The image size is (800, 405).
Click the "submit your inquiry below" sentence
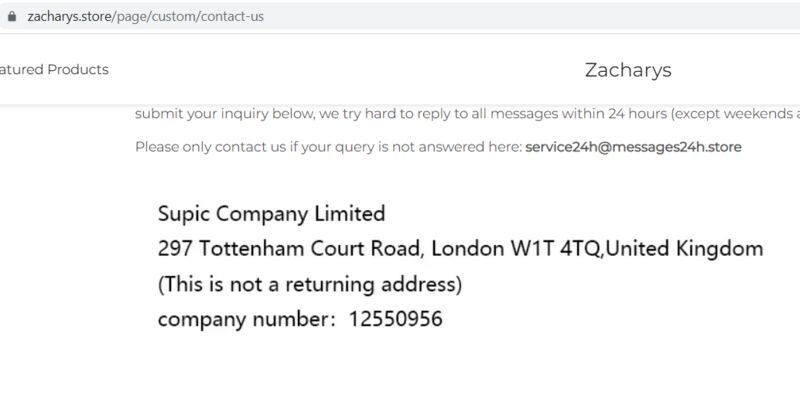[x=225, y=114]
